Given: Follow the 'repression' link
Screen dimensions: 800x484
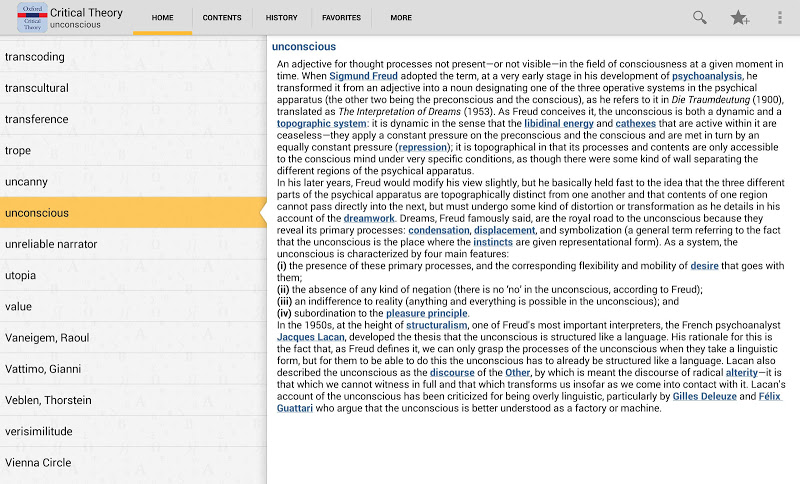Looking at the screenshot, I should (422, 147).
